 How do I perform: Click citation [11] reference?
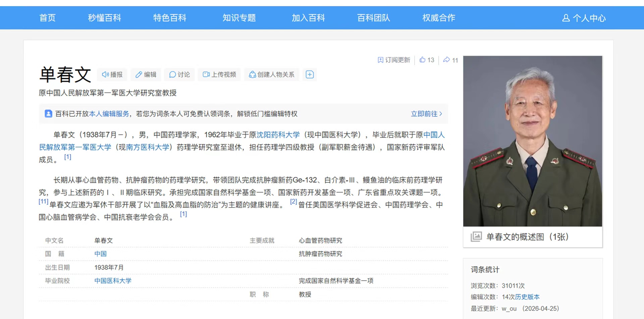point(43,201)
